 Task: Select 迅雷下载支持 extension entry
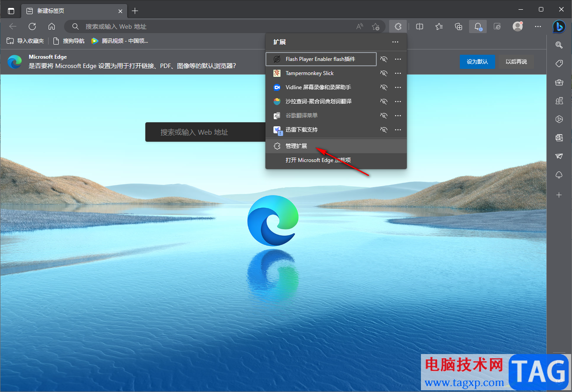pos(321,130)
